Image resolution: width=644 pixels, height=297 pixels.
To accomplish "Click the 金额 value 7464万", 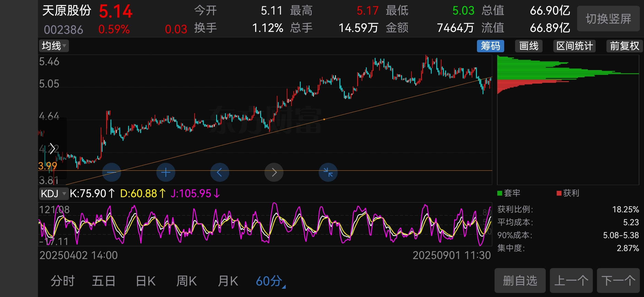I will click(x=455, y=28).
